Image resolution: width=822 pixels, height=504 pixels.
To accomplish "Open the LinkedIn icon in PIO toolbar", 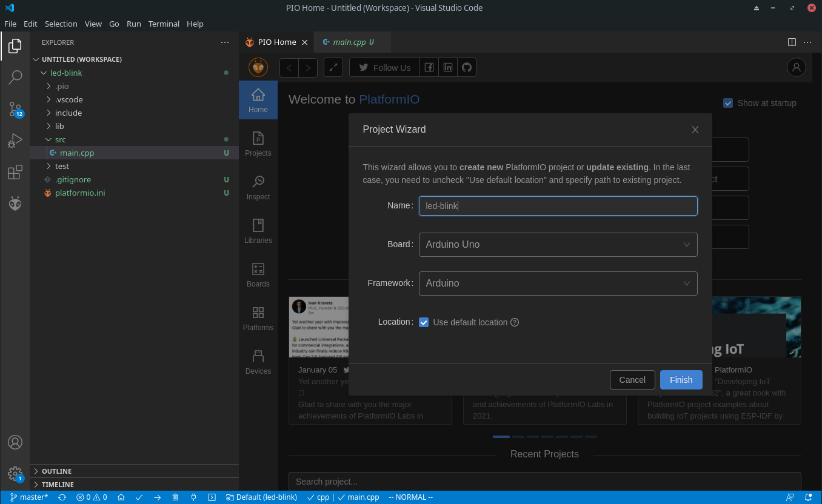I will (448, 68).
